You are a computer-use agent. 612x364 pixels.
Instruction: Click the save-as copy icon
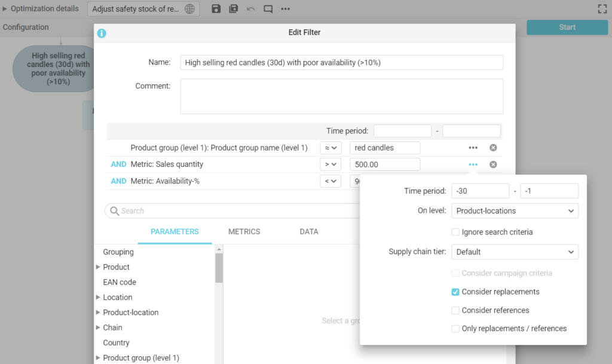pyautogui.click(x=234, y=9)
